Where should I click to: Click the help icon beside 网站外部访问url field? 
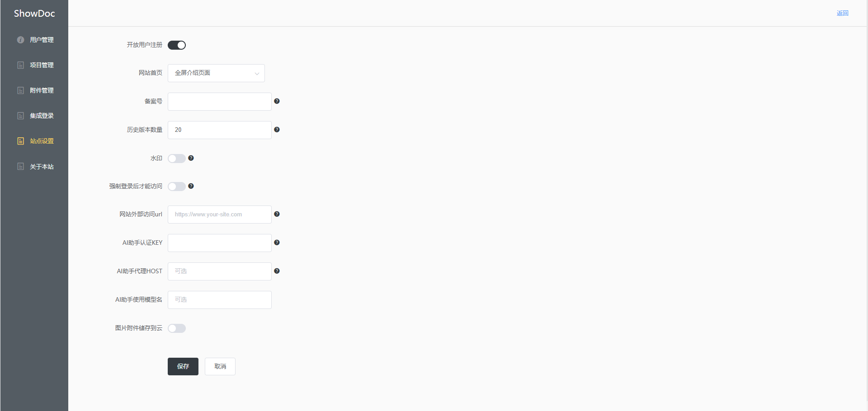(x=277, y=214)
